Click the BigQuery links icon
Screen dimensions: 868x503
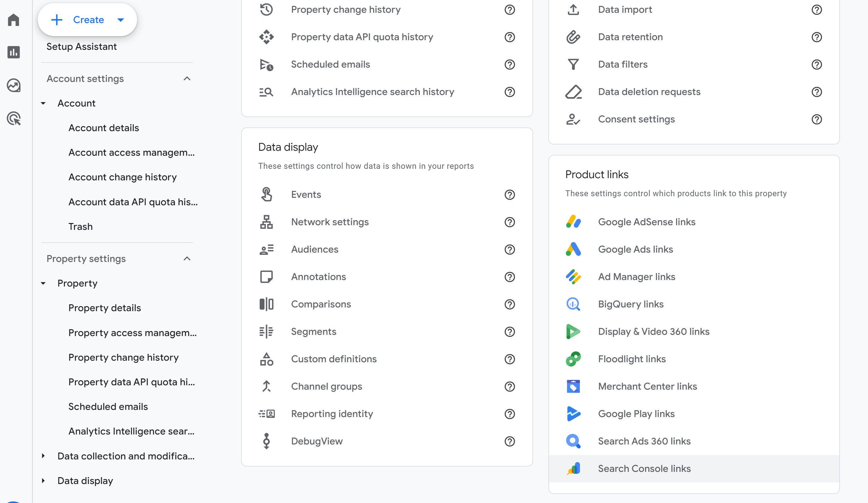[x=573, y=304]
